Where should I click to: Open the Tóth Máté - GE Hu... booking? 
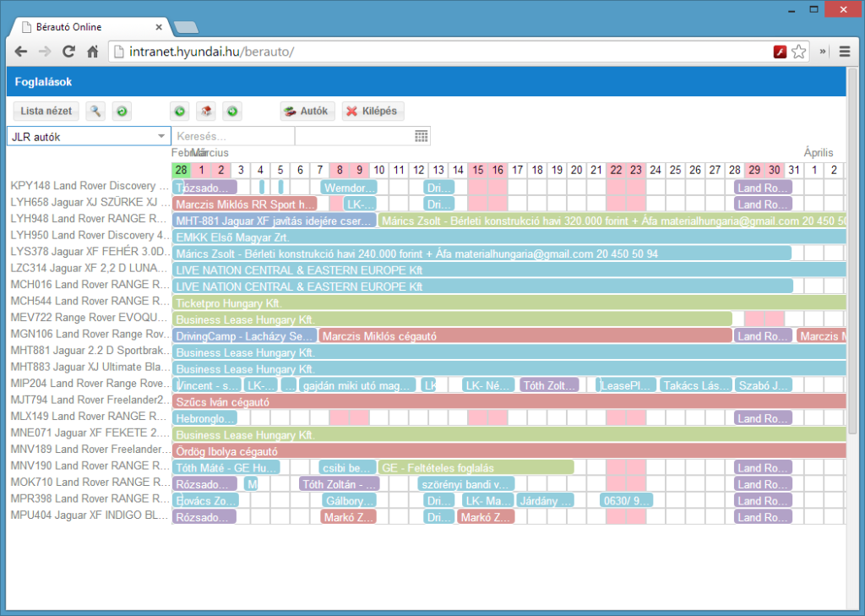click(x=226, y=468)
